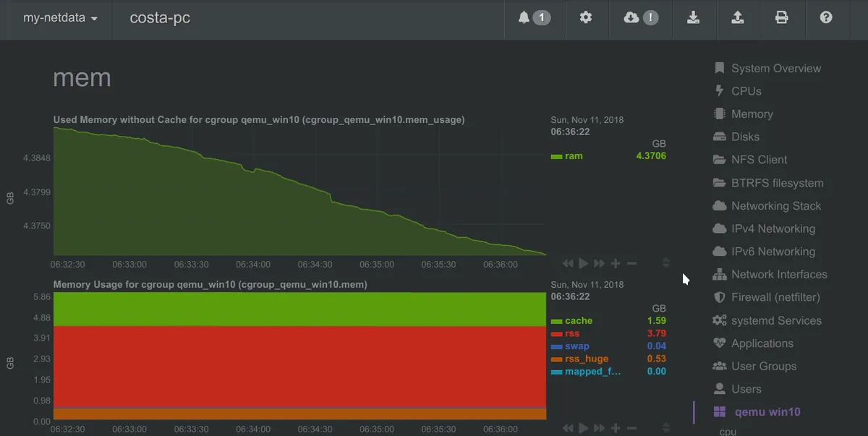Open the my-netdata dropdown menu
This screenshot has height=436, width=868.
coord(60,18)
